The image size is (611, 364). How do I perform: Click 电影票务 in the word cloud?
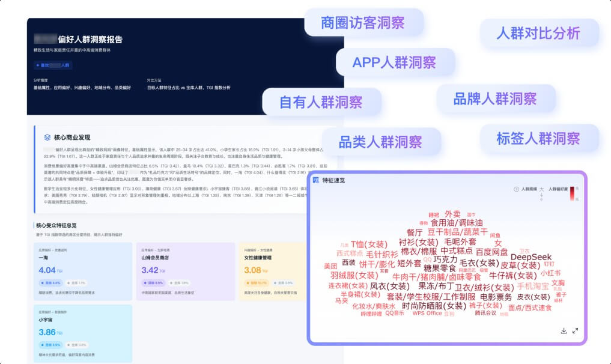point(496,297)
